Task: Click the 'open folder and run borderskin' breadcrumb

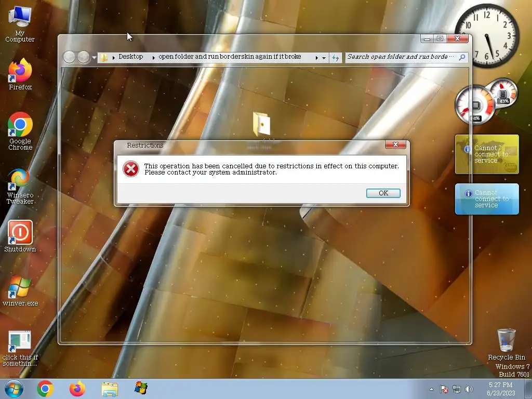Action: [x=230, y=57]
